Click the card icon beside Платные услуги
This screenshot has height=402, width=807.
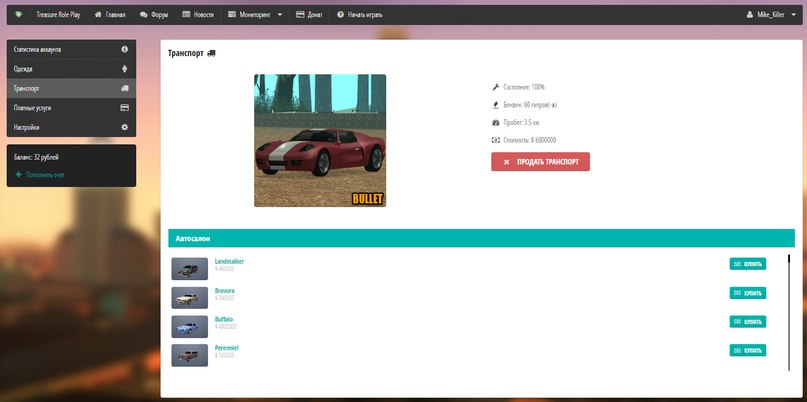click(x=125, y=108)
